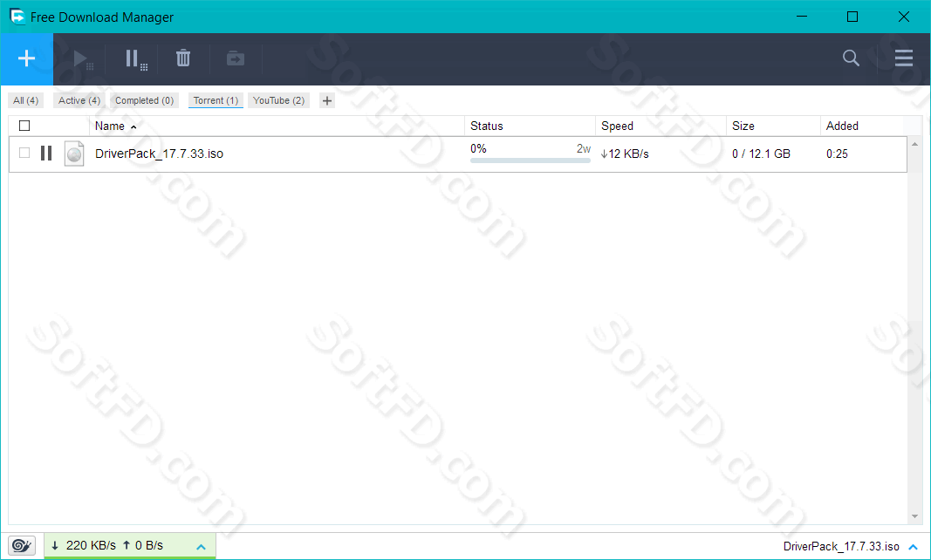Maximize the Free Download Manager window
This screenshot has height=560, width=931.
coord(852,17)
